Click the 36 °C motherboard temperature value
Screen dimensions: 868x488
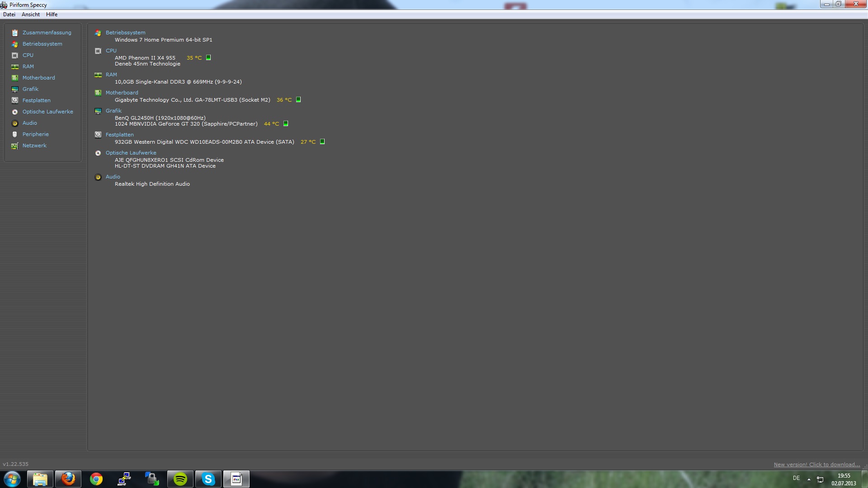pyautogui.click(x=284, y=100)
